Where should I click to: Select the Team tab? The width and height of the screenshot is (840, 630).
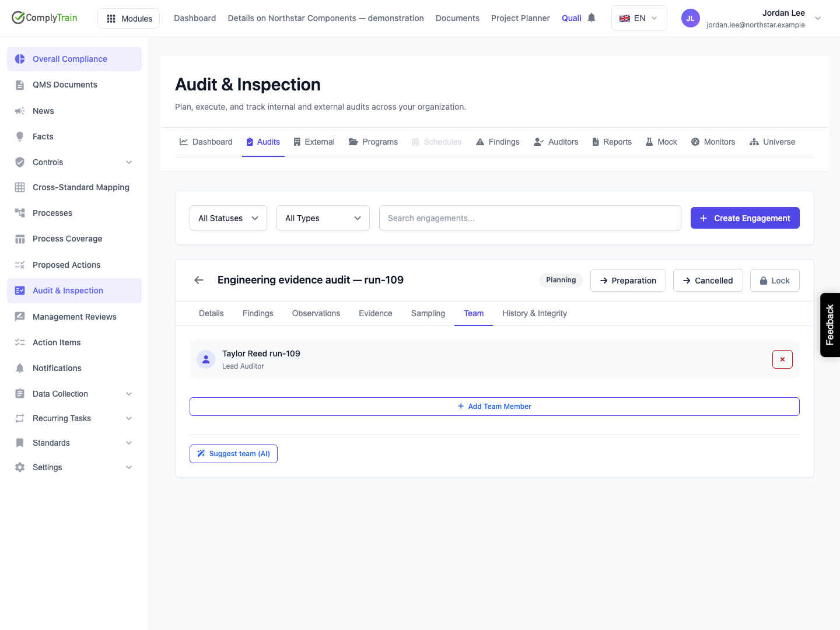tap(474, 313)
